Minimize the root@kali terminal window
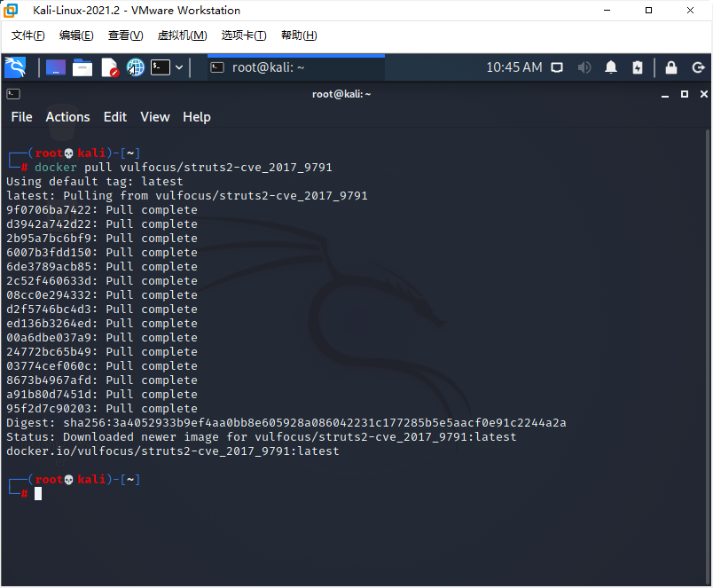This screenshot has height=588, width=713. (665, 95)
